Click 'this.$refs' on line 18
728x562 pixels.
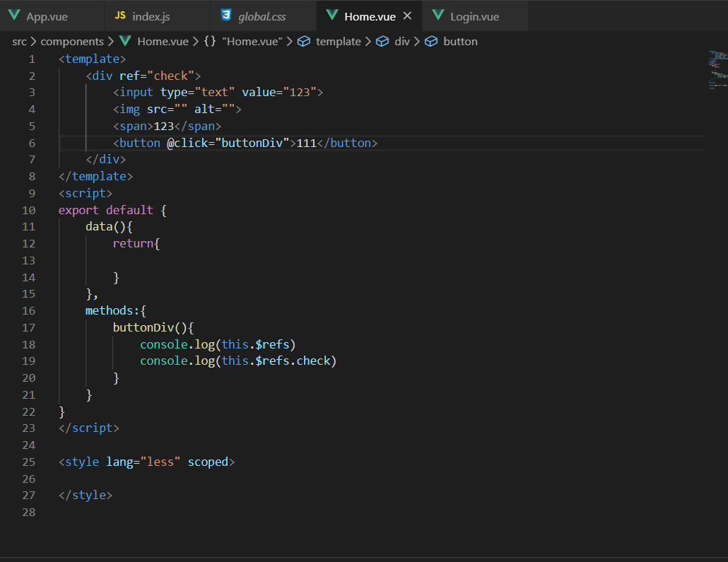click(255, 345)
